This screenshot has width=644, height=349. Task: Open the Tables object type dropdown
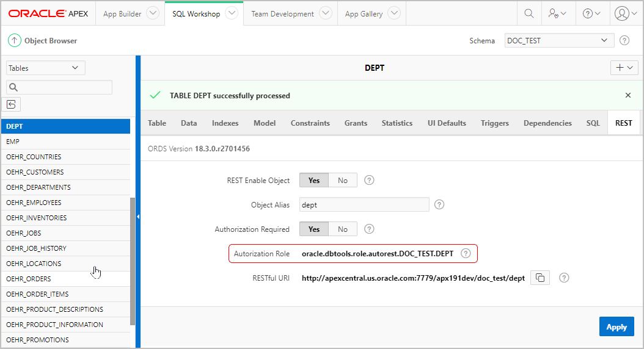pos(45,68)
